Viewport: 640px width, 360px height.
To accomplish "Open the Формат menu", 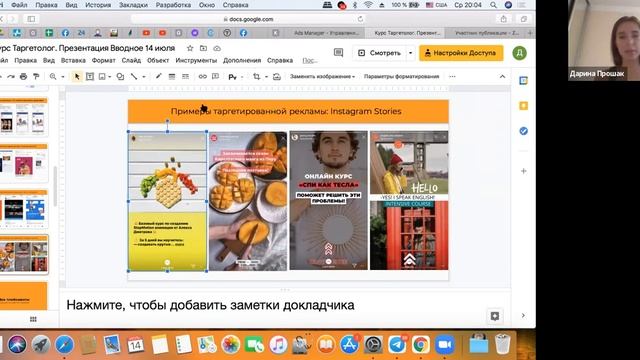I will [103, 60].
